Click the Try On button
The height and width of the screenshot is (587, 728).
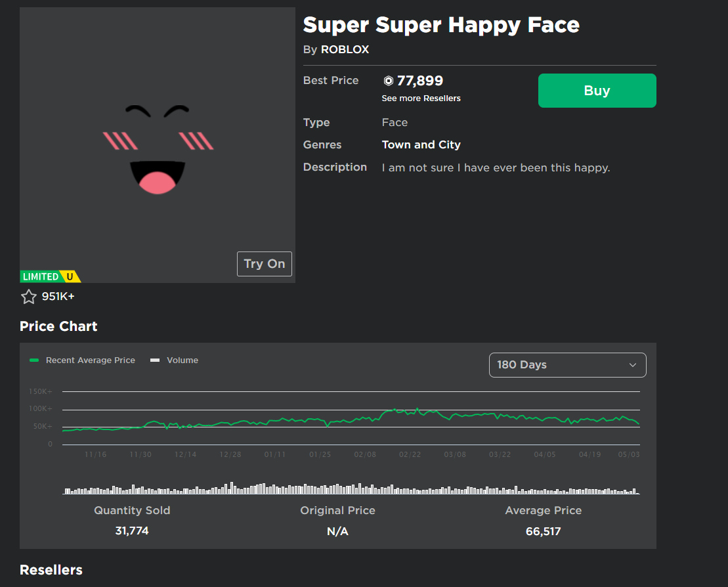coord(264,264)
